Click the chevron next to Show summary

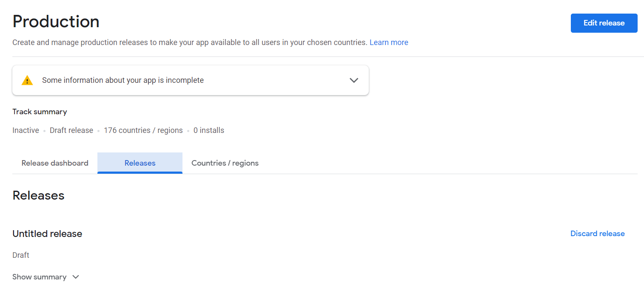tap(76, 277)
